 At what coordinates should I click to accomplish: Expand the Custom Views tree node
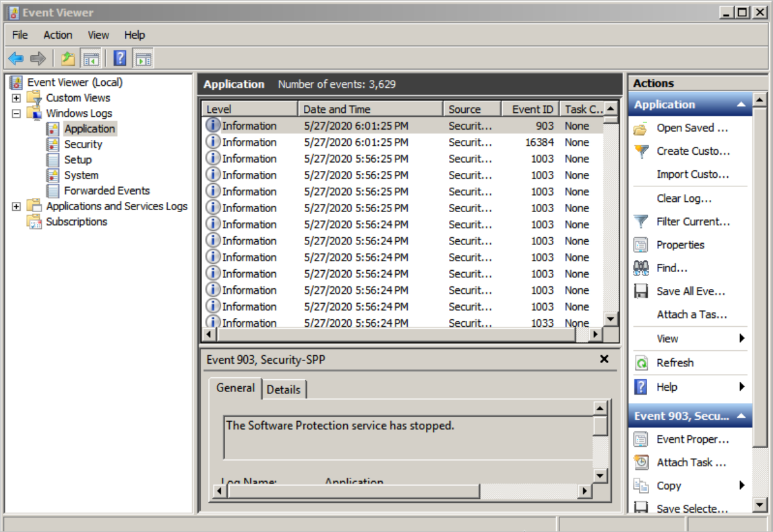16,98
